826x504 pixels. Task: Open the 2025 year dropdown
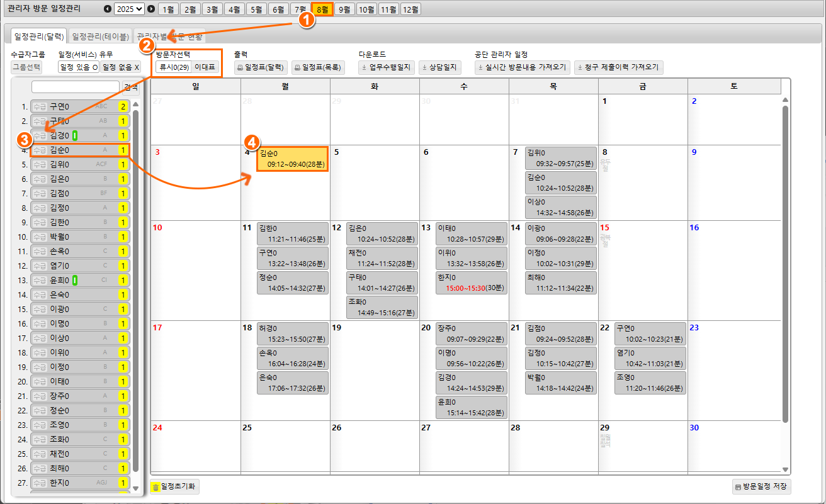coord(129,9)
